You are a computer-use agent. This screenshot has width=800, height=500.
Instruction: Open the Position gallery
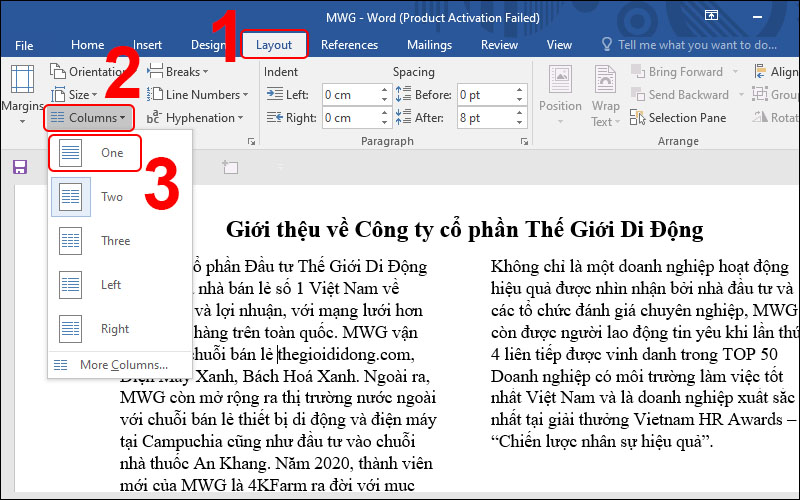(x=560, y=94)
